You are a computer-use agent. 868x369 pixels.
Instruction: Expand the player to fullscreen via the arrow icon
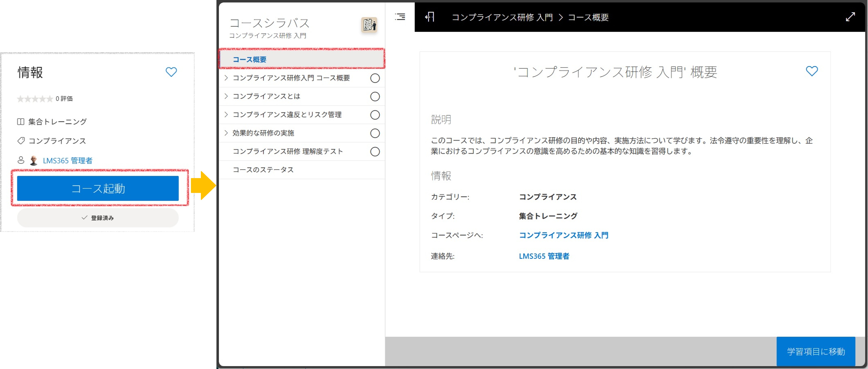tap(850, 17)
